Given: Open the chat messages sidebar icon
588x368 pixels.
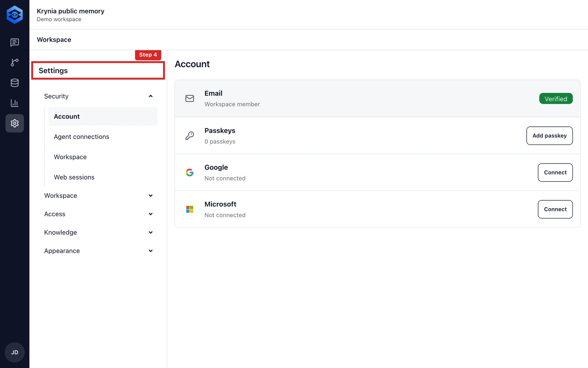Looking at the screenshot, I should [x=15, y=42].
